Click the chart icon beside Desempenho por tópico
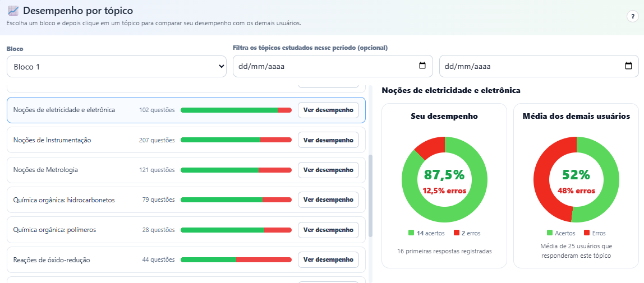Viewport: 644px width, 283px height. point(13,11)
